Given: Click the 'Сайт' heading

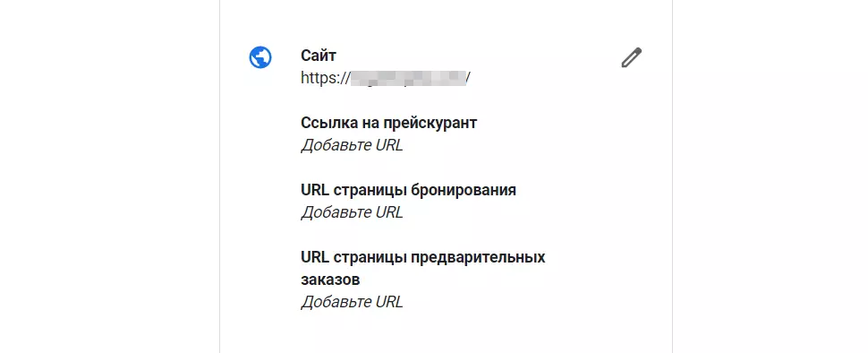Looking at the screenshot, I should (319, 56).
